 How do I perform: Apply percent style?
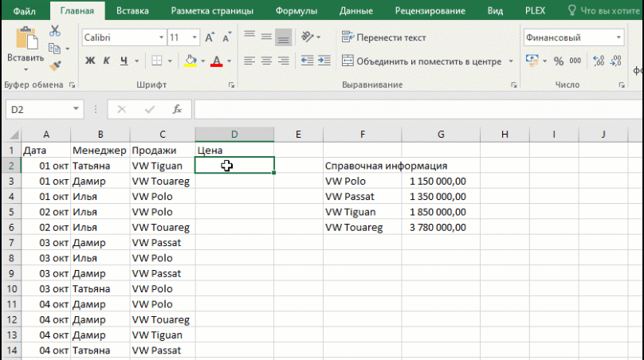pos(559,61)
